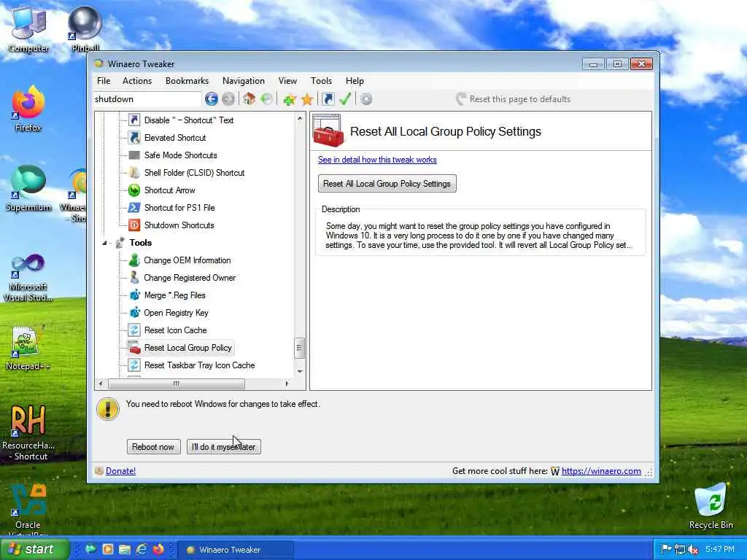Open the https://winaero.com link
Screen dimensions: 747x560
click(x=601, y=471)
